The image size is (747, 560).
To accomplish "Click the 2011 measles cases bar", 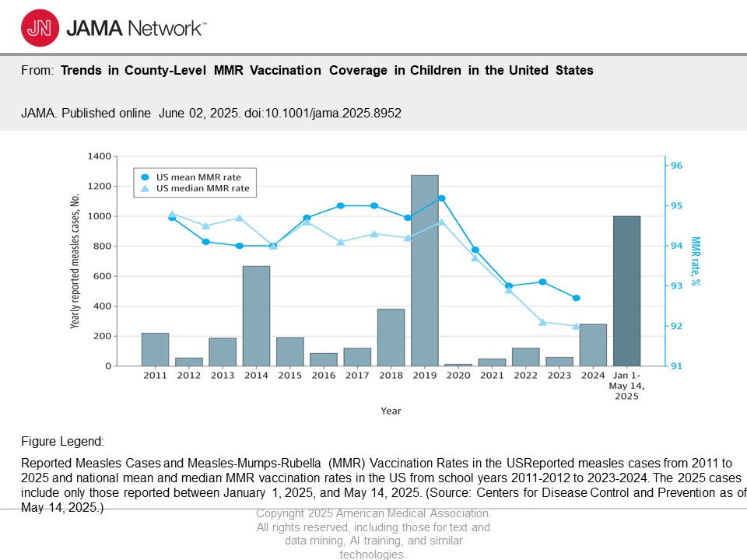I will tap(155, 349).
